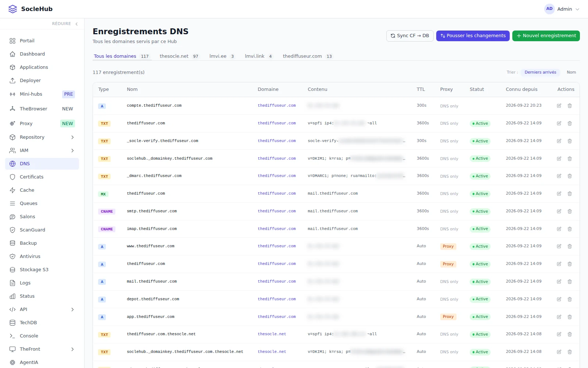Open the Status chart icon
588x368 pixels.
(12, 296)
